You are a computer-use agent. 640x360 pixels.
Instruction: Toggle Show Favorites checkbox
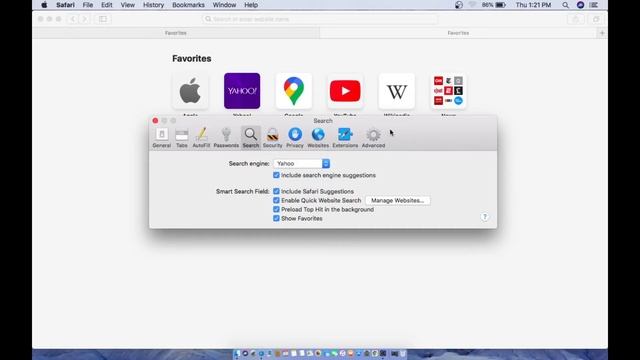[276, 218]
